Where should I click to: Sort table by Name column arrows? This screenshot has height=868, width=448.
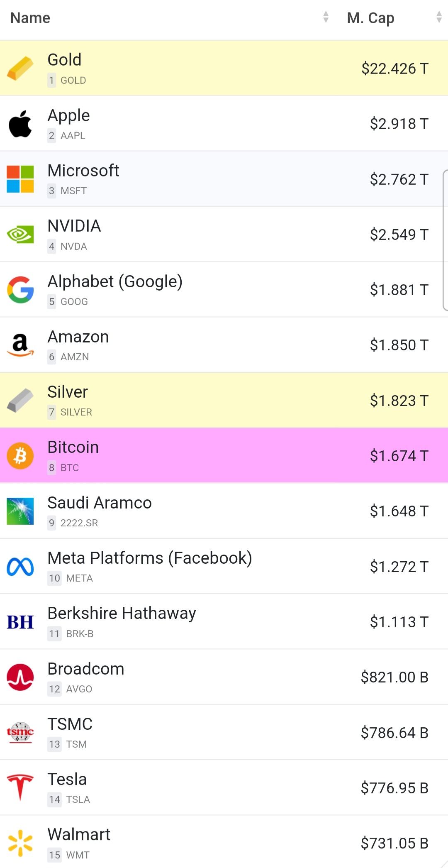[326, 17]
